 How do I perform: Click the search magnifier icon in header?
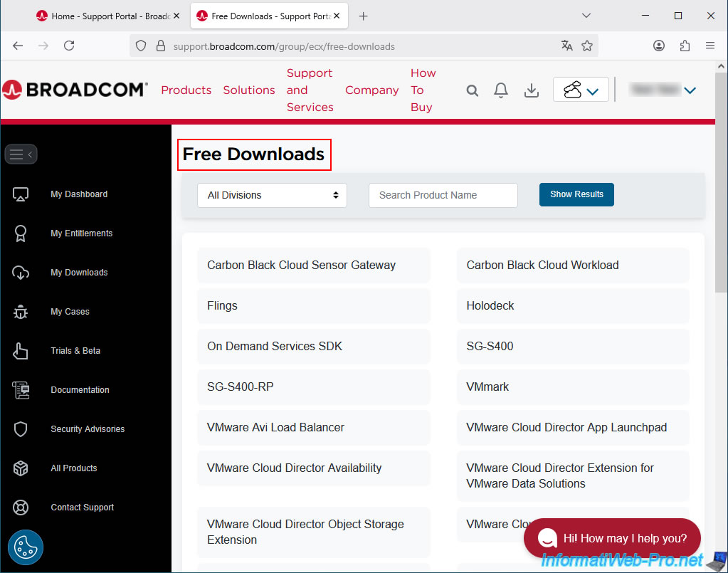pos(473,90)
